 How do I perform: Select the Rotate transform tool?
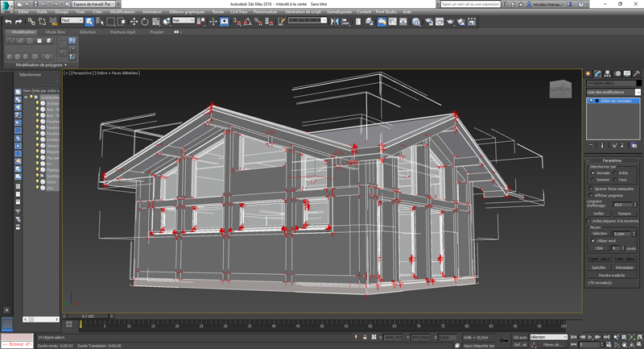pyautogui.click(x=145, y=22)
